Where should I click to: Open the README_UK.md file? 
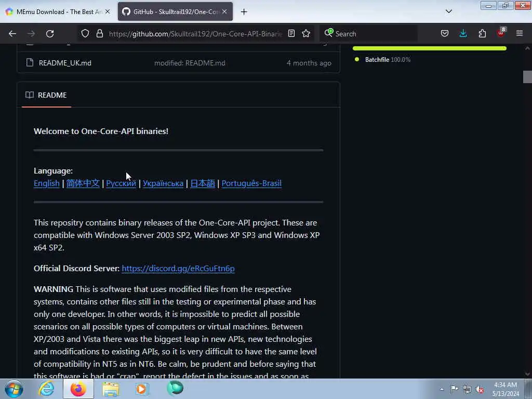(x=65, y=63)
